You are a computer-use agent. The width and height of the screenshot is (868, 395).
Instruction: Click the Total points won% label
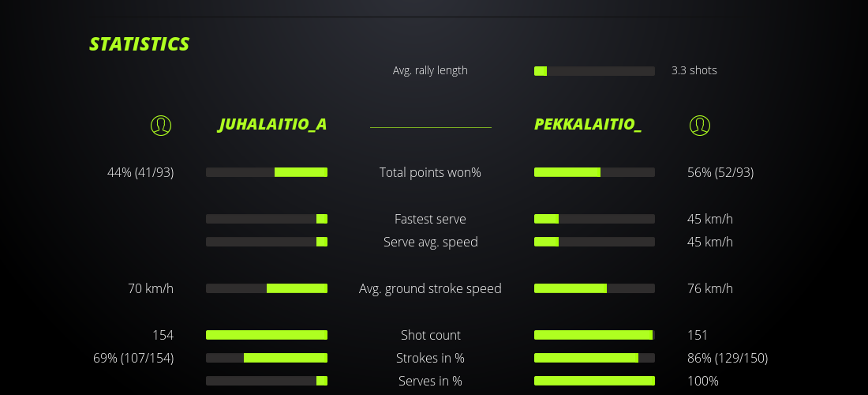[430, 172]
